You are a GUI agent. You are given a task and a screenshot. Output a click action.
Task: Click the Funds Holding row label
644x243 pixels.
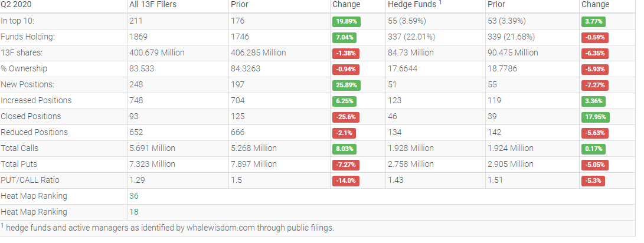(x=28, y=37)
